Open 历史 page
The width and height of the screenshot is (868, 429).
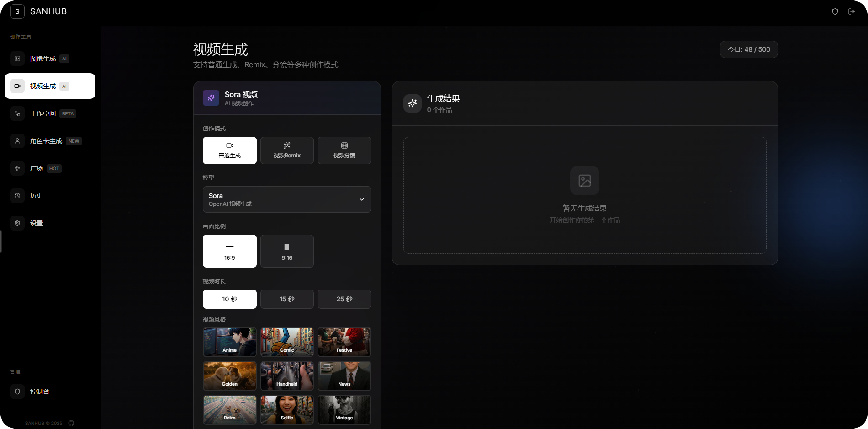point(50,196)
